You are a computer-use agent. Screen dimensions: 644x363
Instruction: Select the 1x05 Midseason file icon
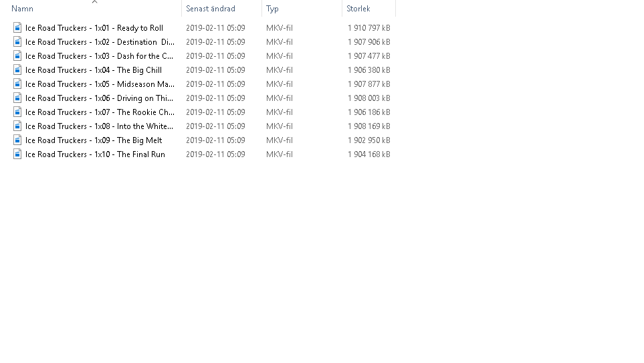click(x=17, y=84)
